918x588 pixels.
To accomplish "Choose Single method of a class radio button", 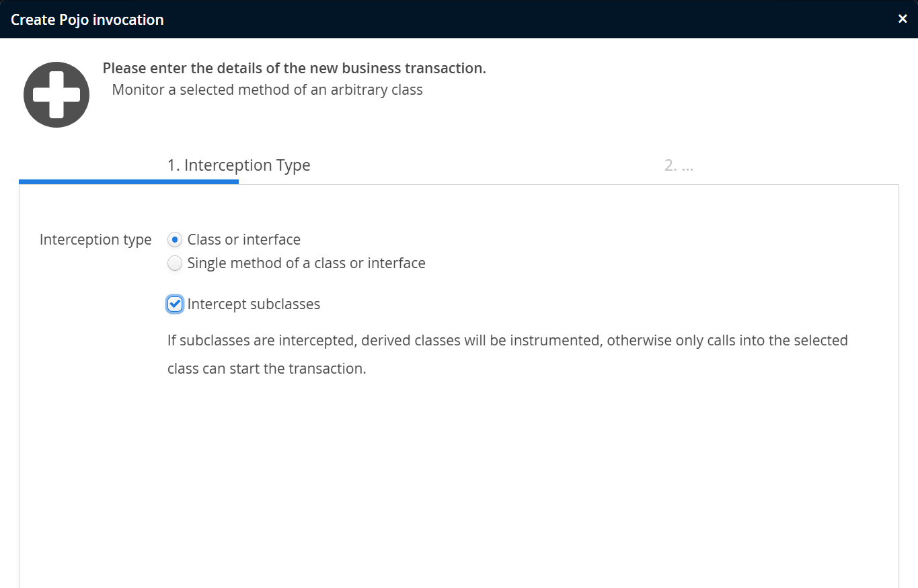I will tap(175, 263).
